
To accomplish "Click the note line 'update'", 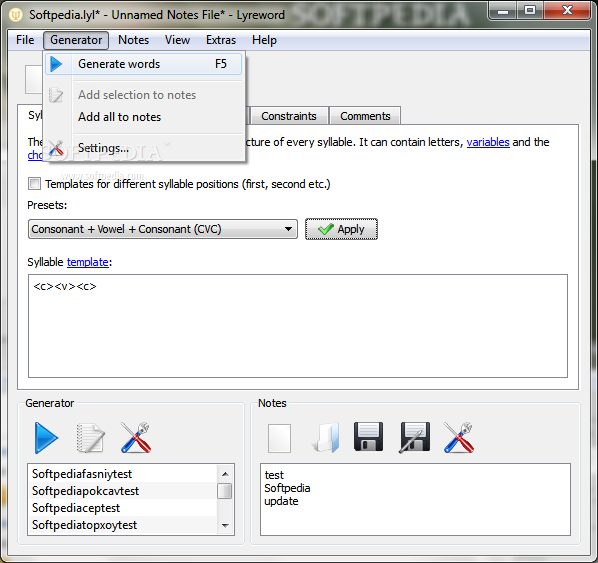I will click(x=281, y=501).
